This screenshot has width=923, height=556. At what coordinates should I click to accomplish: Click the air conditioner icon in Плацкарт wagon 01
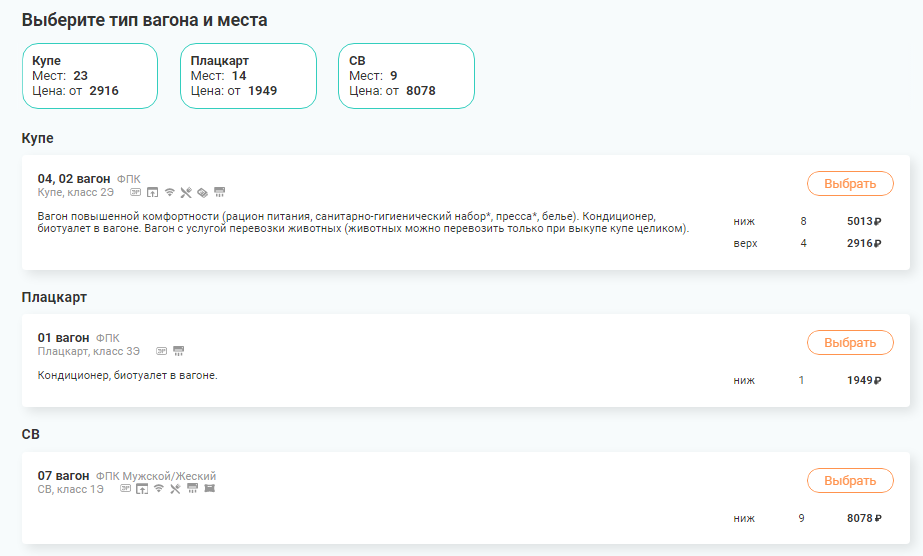pyautogui.click(x=179, y=351)
